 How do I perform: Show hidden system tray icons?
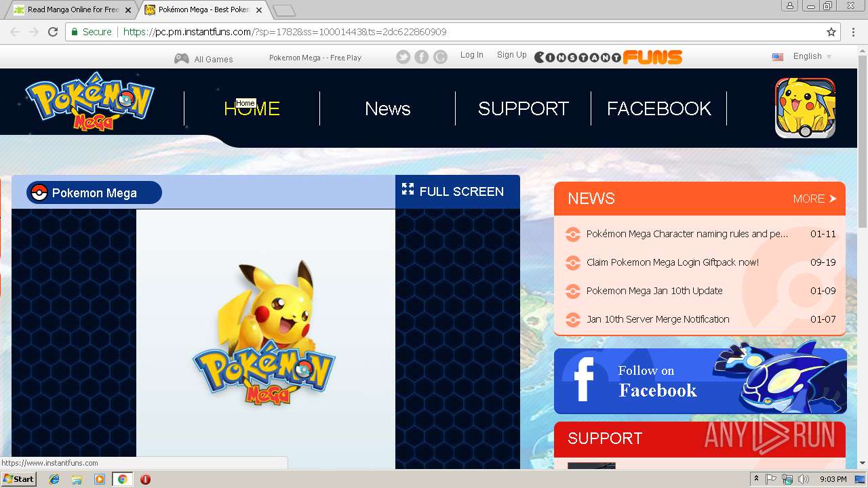pos(756,479)
